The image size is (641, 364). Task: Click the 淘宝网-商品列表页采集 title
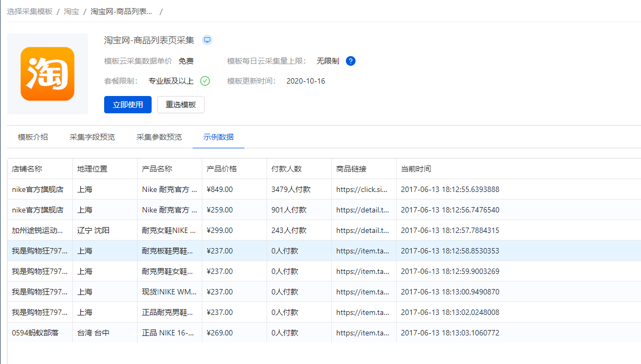[149, 40]
